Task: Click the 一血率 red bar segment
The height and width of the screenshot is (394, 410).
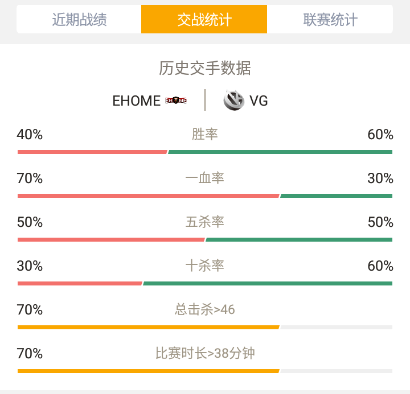Action: tap(148, 196)
